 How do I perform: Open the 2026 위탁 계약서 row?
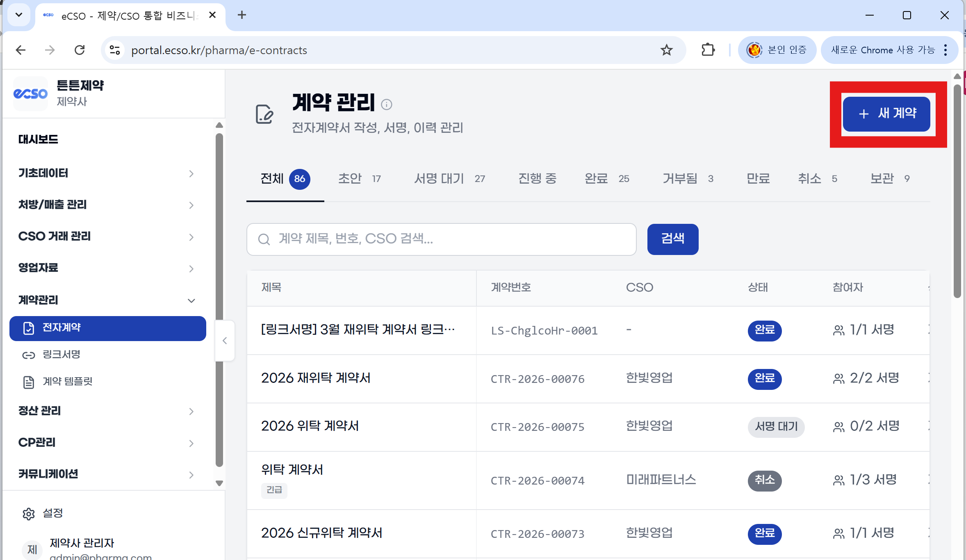[x=310, y=426]
